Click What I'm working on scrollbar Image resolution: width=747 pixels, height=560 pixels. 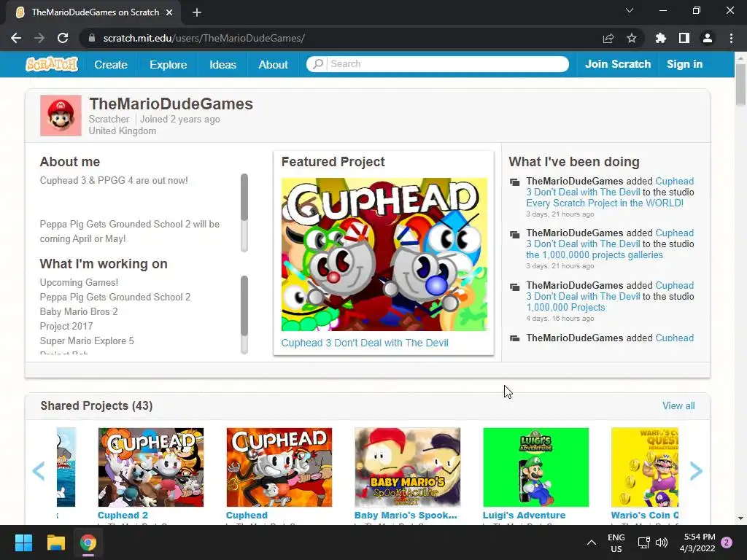coord(244,314)
